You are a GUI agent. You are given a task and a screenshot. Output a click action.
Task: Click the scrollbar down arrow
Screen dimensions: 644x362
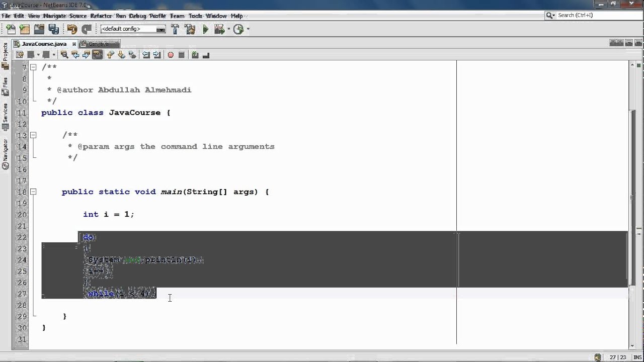(x=632, y=346)
